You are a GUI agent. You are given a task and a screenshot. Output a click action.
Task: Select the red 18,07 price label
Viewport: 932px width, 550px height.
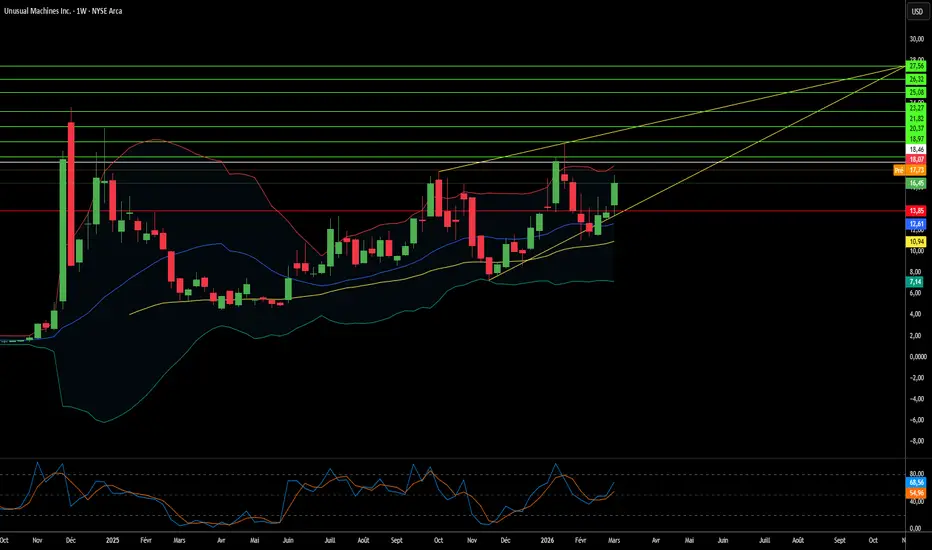916,159
